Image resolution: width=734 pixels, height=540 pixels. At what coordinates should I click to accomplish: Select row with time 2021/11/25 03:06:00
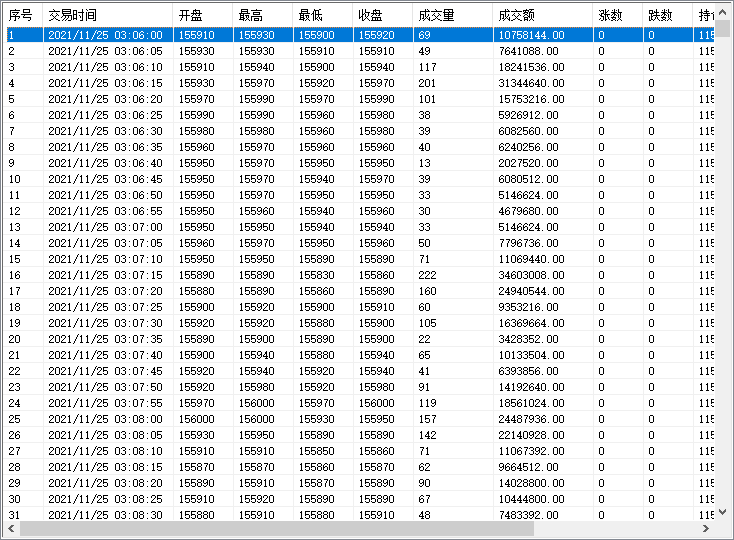[x=360, y=35]
